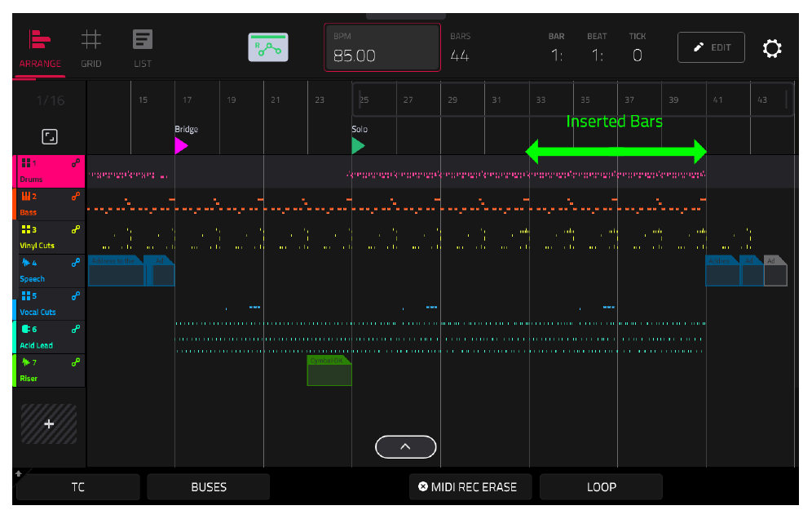Tap the zoom-to-fit square icon

[x=50, y=137]
